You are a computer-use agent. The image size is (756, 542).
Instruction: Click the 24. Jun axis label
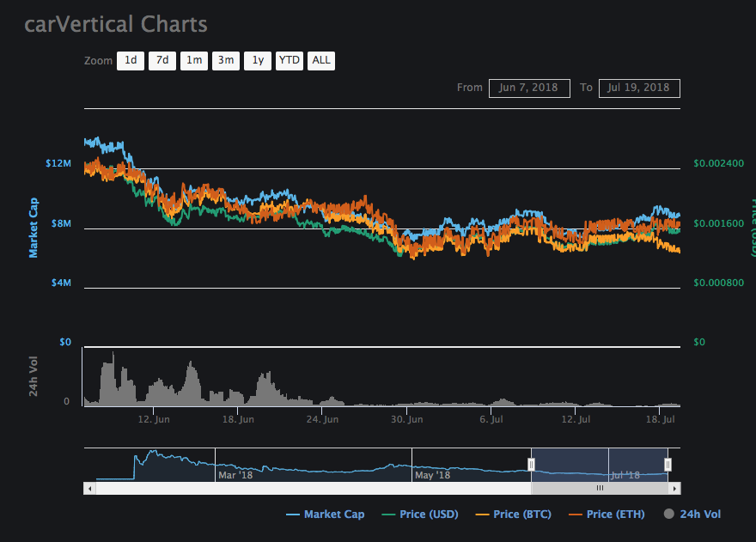[322, 419]
